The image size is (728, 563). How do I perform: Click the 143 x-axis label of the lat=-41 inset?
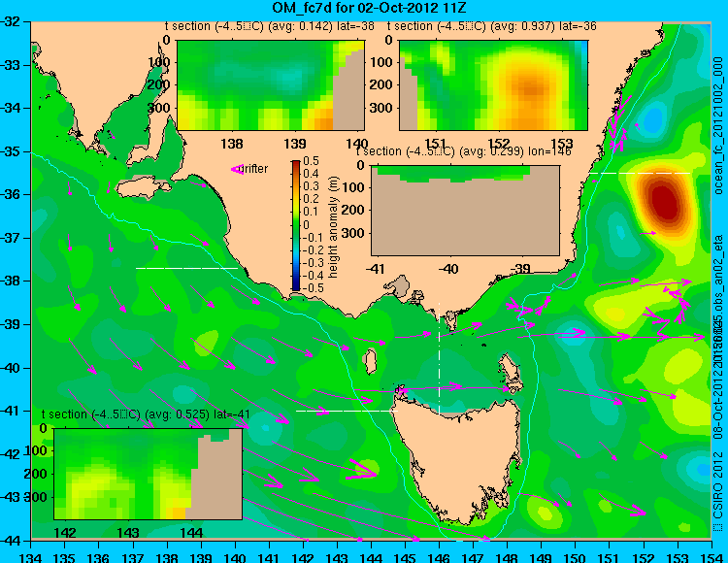128,532
